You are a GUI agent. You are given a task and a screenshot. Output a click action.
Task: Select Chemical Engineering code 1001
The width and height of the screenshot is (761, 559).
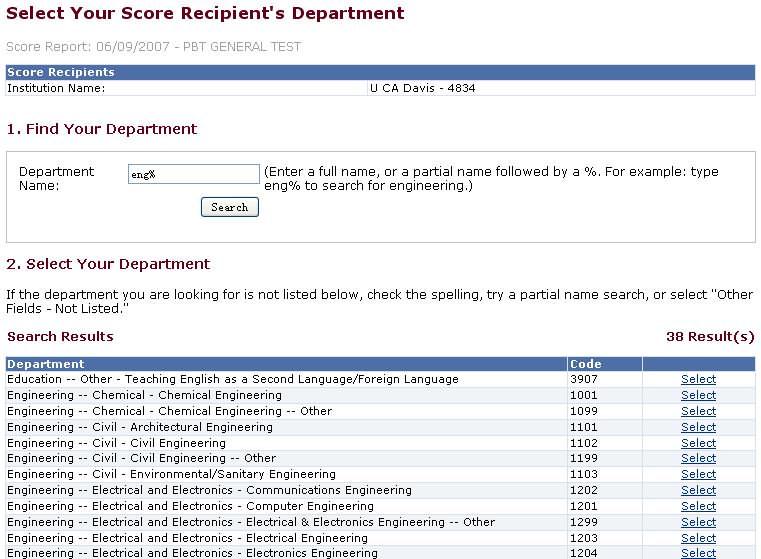pos(698,395)
